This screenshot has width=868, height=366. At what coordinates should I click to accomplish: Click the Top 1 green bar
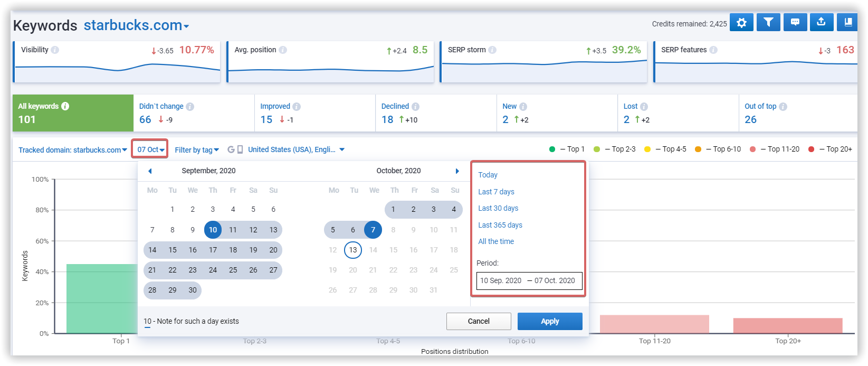pos(102,298)
